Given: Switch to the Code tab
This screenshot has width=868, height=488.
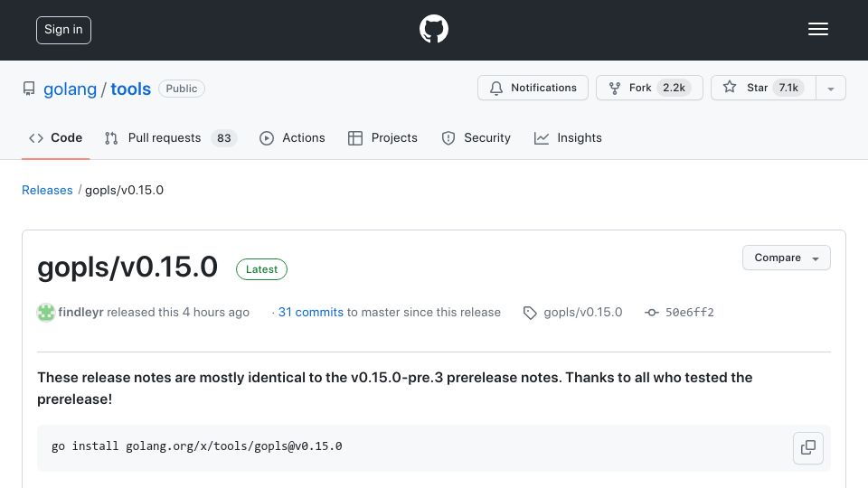Looking at the screenshot, I should click(55, 137).
